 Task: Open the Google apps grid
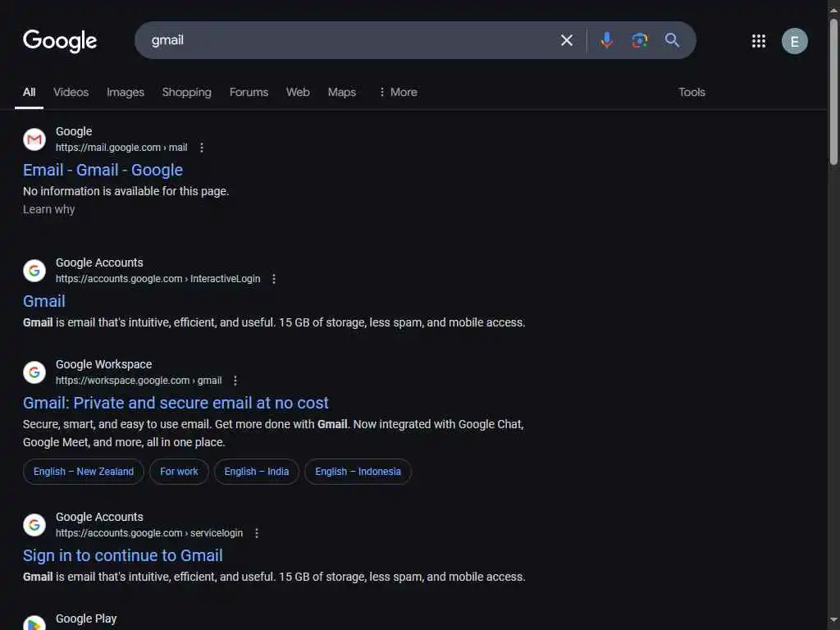(758, 41)
